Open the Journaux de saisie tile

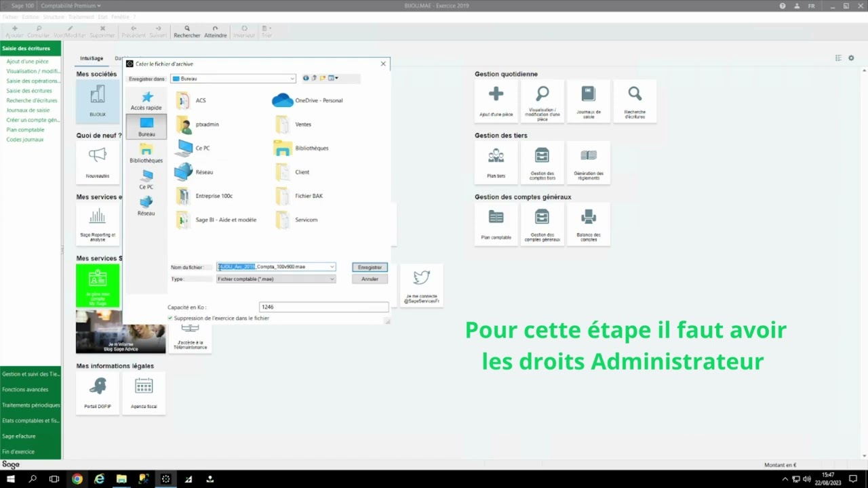[589, 101]
